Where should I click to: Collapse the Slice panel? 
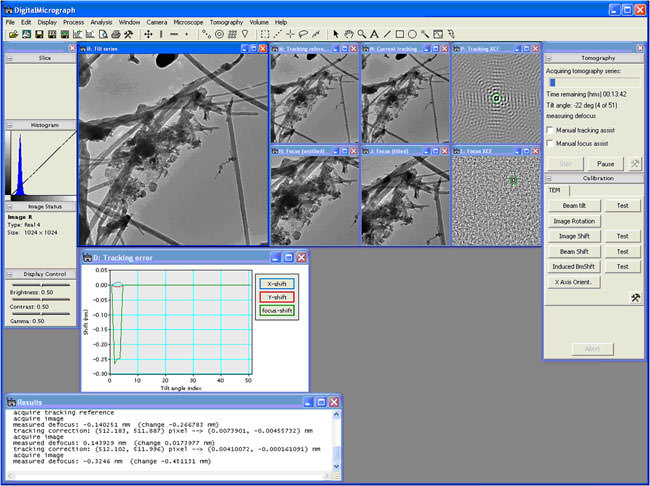pyautogui.click(x=10, y=58)
